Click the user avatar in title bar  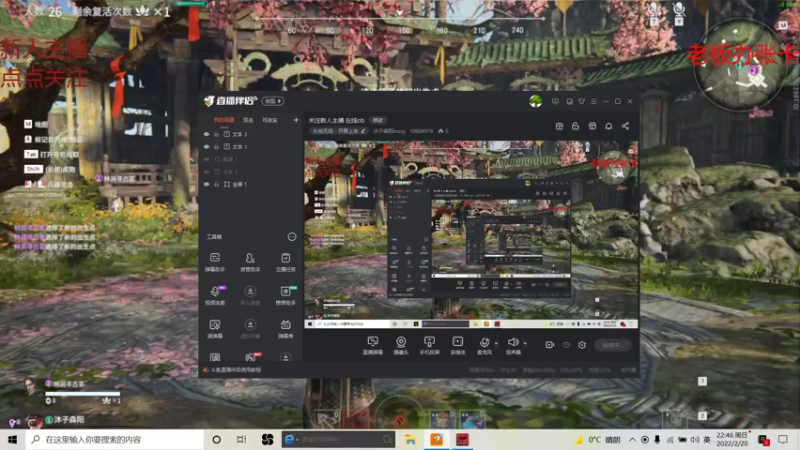pyautogui.click(x=535, y=101)
